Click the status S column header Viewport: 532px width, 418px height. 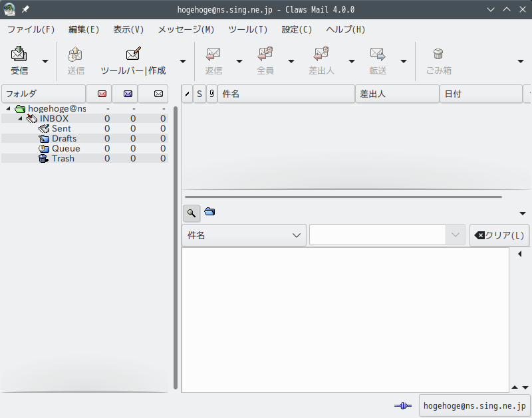click(x=199, y=94)
